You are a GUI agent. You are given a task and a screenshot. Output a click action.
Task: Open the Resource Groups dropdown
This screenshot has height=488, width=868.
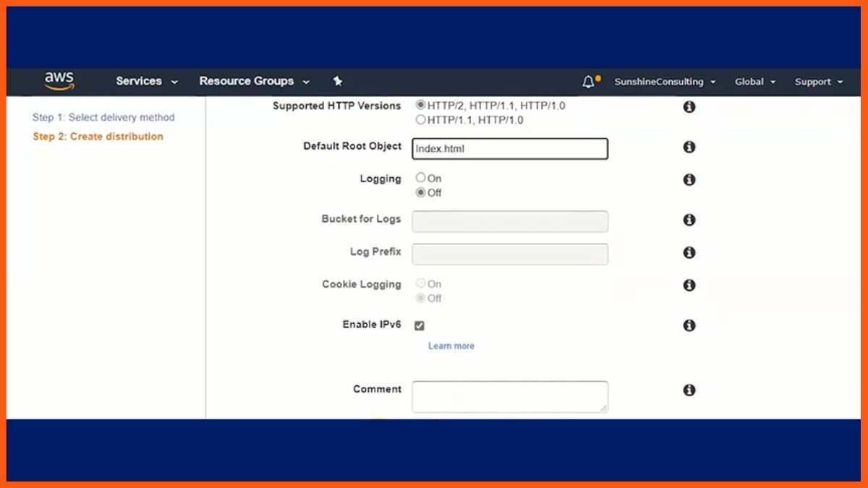click(254, 81)
